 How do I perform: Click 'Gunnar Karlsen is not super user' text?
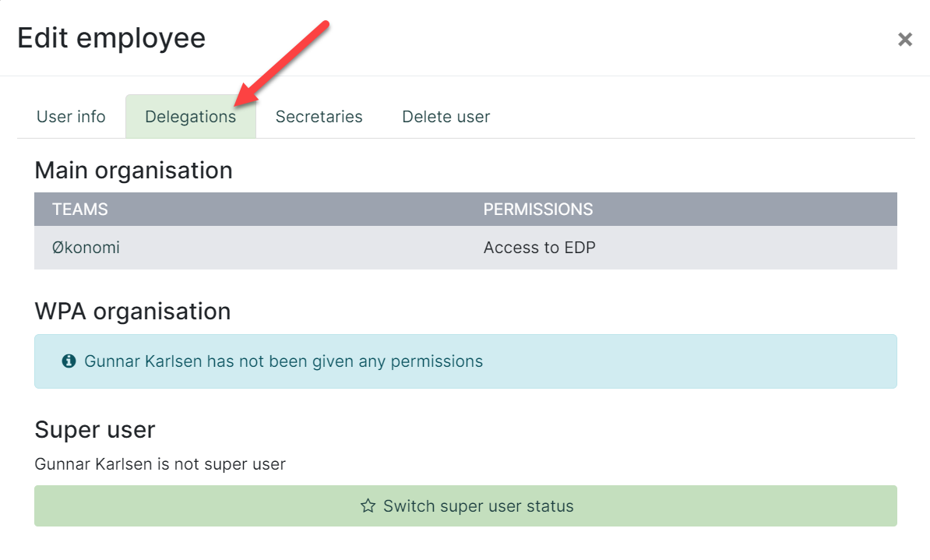[x=160, y=464]
